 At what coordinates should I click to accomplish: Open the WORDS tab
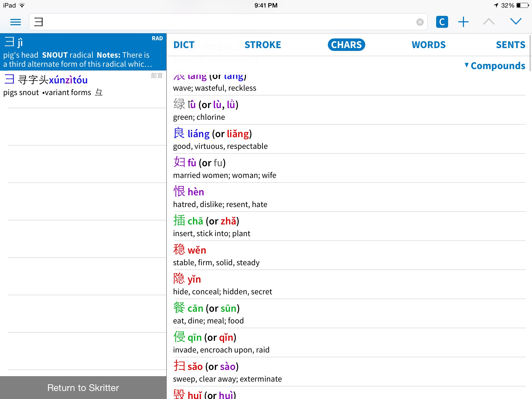click(x=429, y=45)
